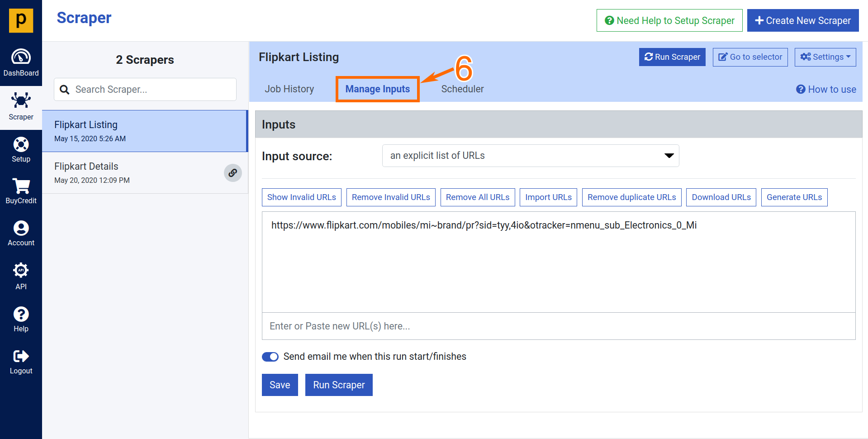868x439 pixels.
Task: Open the Account user icon
Action: [x=21, y=228]
